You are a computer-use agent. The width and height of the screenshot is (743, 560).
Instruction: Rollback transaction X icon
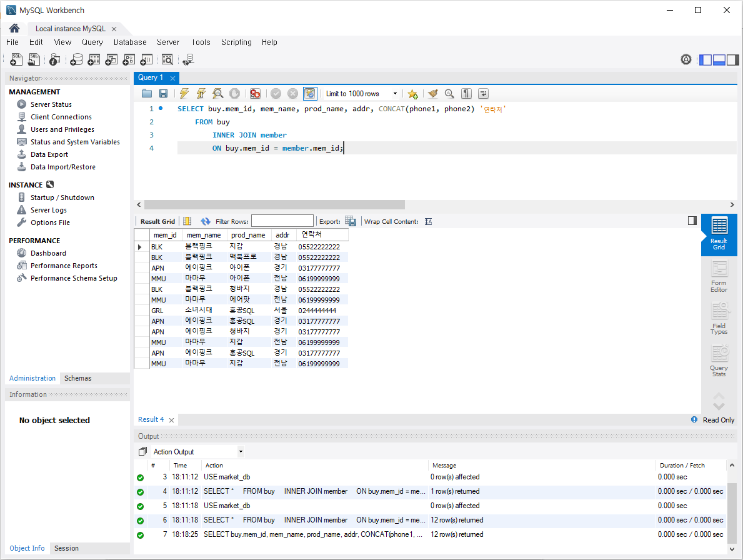click(293, 94)
